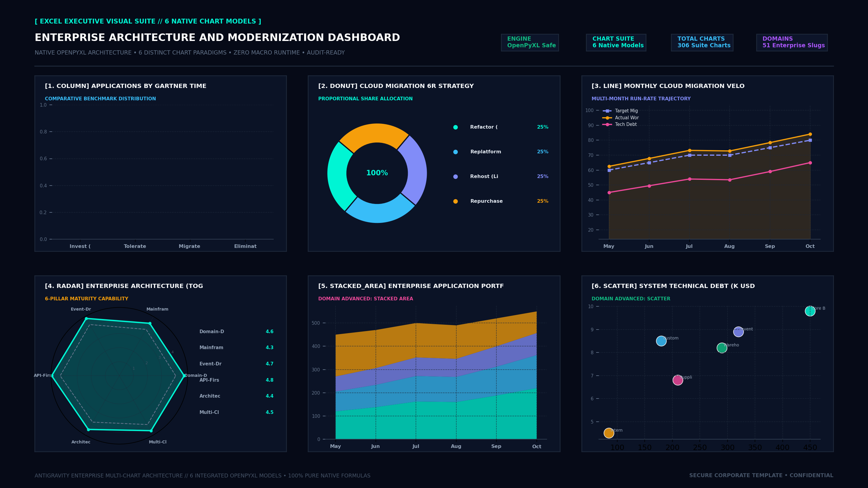Screen dimensions: 868x488
Task: Click the Domain-D 4.6 score row
Action: pyautogui.click(x=236, y=332)
